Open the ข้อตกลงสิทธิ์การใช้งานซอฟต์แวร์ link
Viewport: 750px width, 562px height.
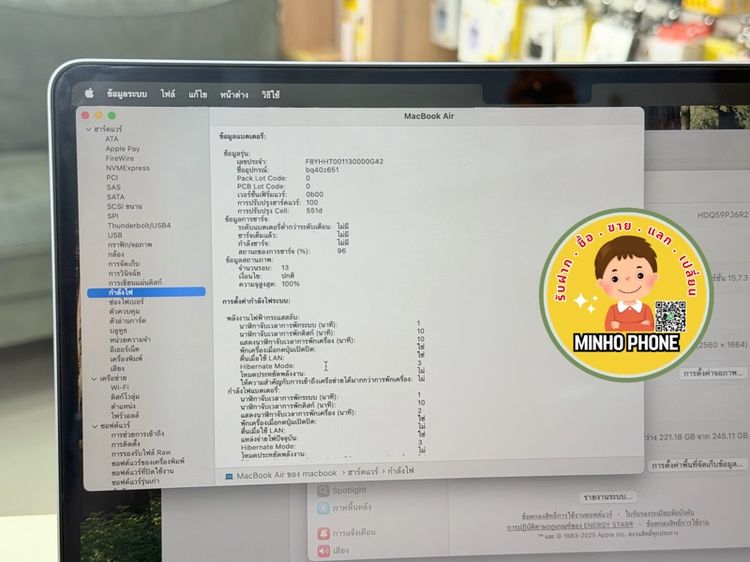tap(566, 516)
